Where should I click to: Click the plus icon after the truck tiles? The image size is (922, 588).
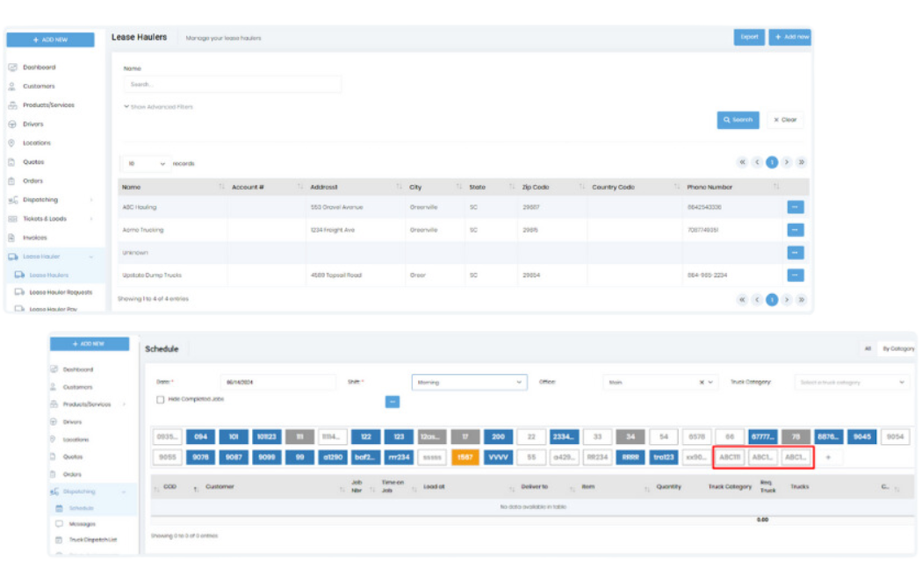[x=828, y=457]
